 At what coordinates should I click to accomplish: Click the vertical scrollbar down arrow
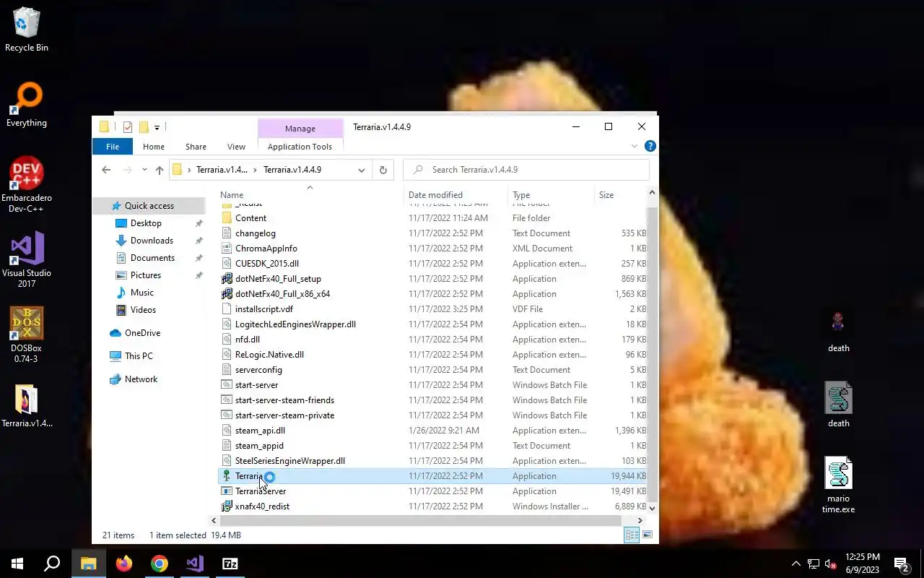(653, 508)
